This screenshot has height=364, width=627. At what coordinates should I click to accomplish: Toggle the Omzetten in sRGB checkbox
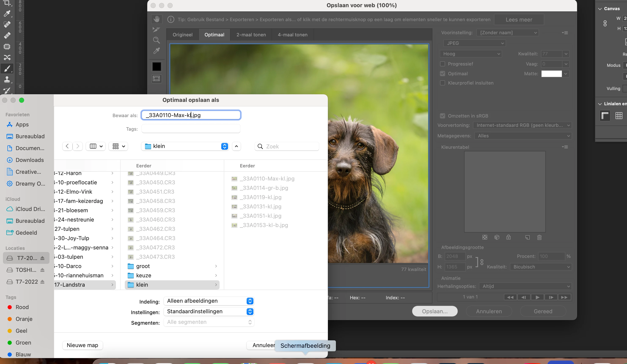click(442, 116)
